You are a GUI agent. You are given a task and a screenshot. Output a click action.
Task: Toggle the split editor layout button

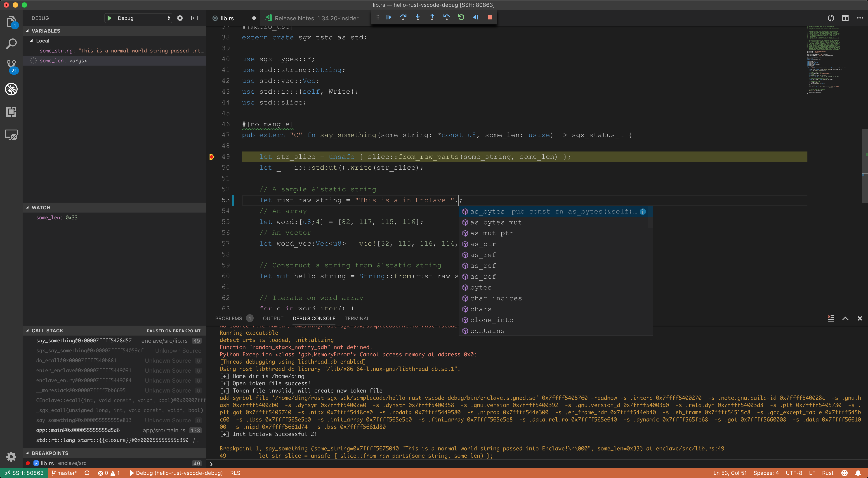click(845, 18)
